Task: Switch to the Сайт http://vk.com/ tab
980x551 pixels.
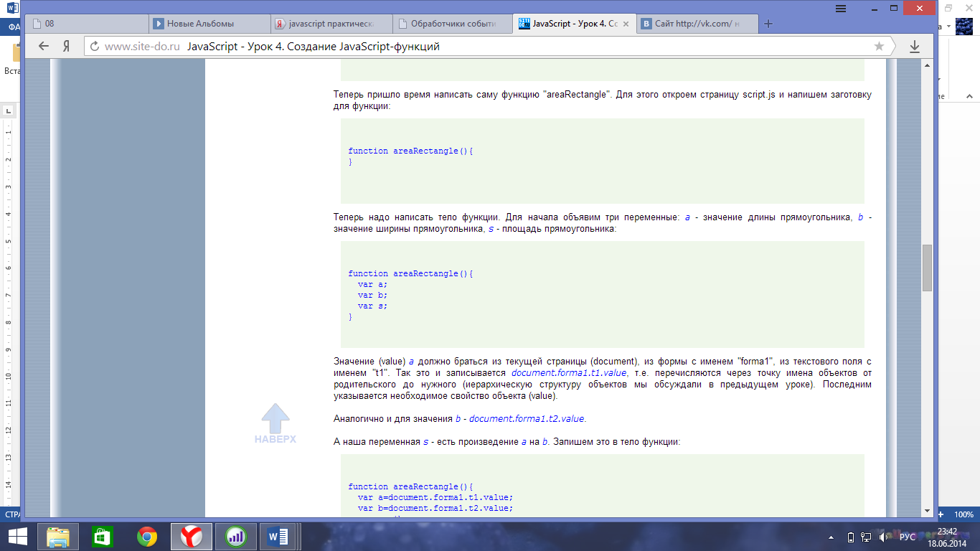Action: [x=697, y=24]
